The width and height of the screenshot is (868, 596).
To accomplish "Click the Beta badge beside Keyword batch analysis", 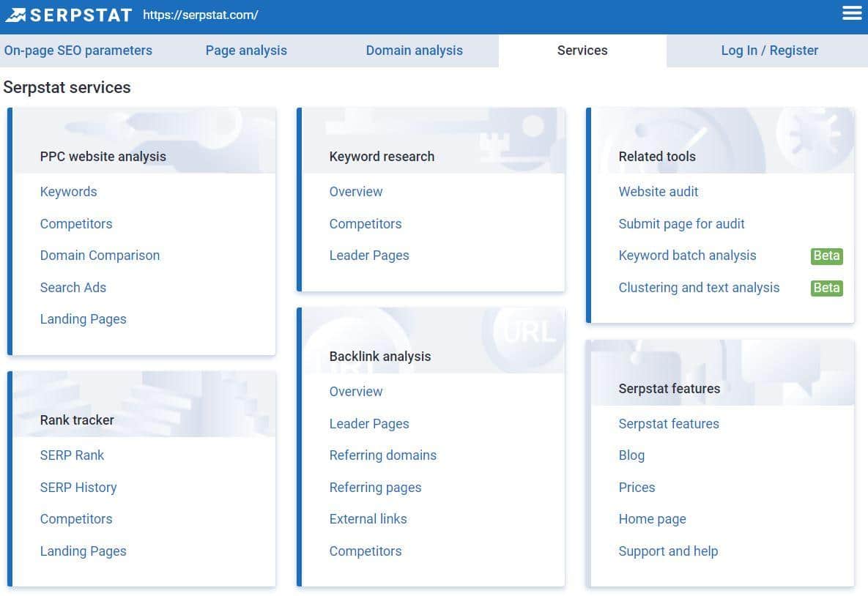I will (826, 256).
